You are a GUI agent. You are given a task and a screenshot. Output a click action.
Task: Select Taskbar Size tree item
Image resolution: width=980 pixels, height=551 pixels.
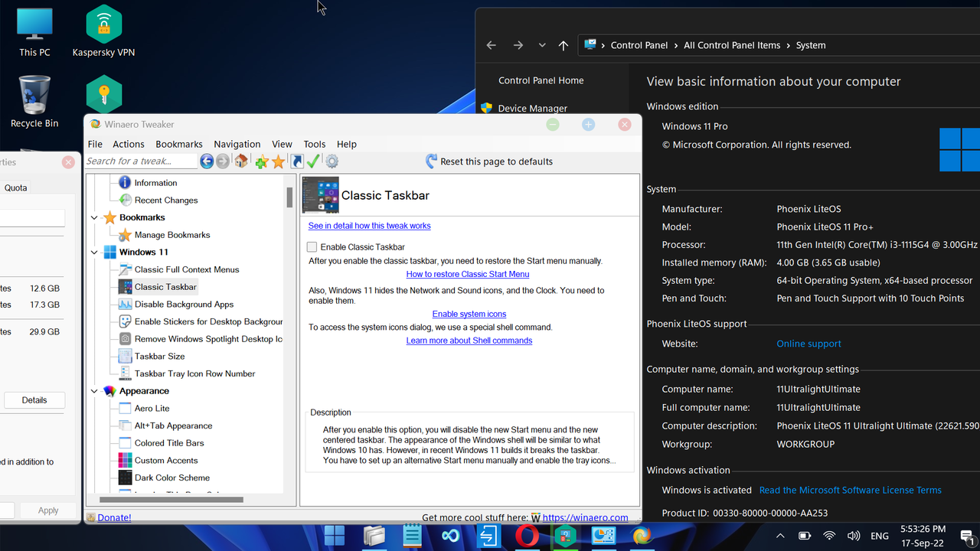[159, 357]
